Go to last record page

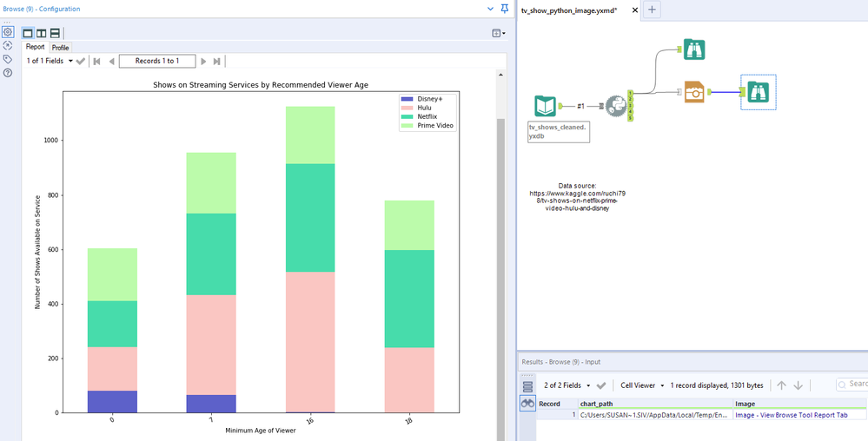[217, 61]
